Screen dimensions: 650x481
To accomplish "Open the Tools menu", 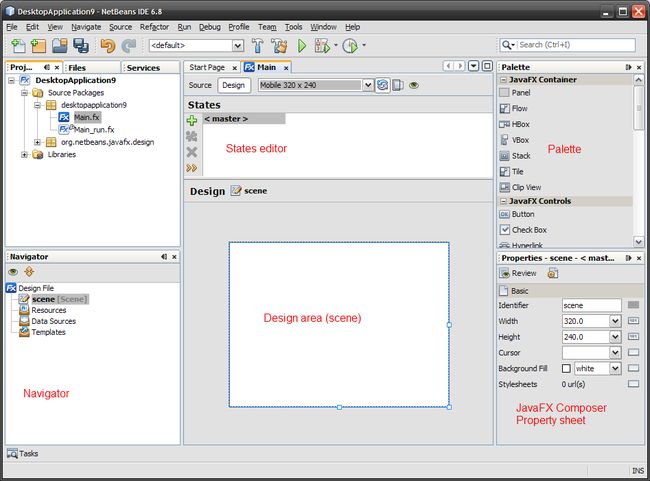I will 293,27.
